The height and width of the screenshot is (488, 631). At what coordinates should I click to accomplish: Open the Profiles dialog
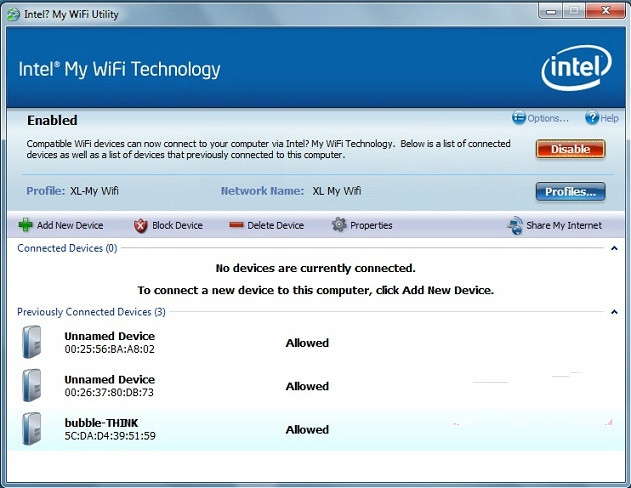570,191
